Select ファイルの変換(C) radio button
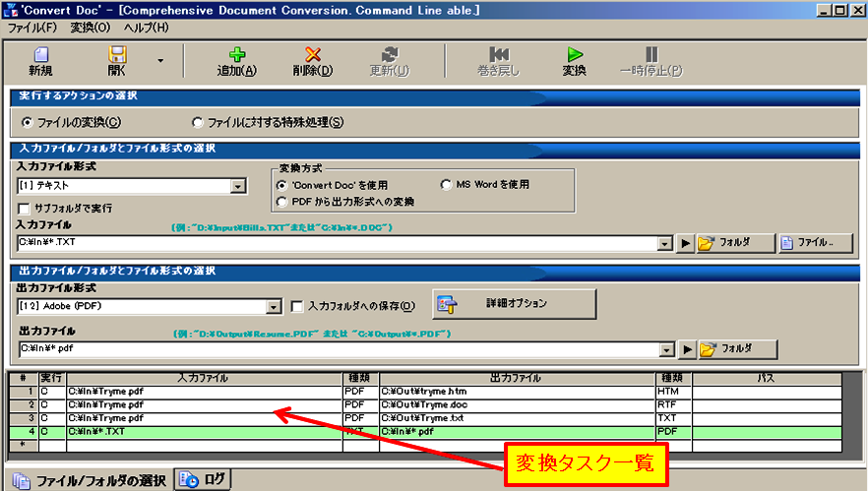The width and height of the screenshot is (868, 491). pyautogui.click(x=27, y=122)
